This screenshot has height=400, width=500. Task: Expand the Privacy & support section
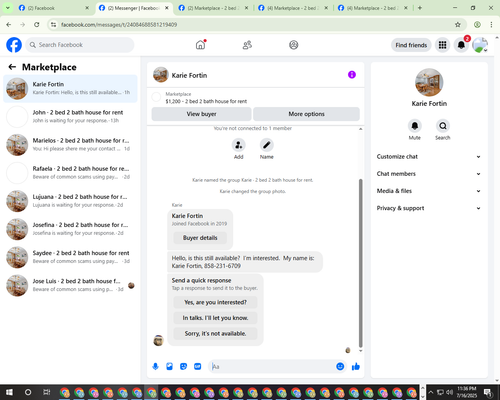(429, 208)
